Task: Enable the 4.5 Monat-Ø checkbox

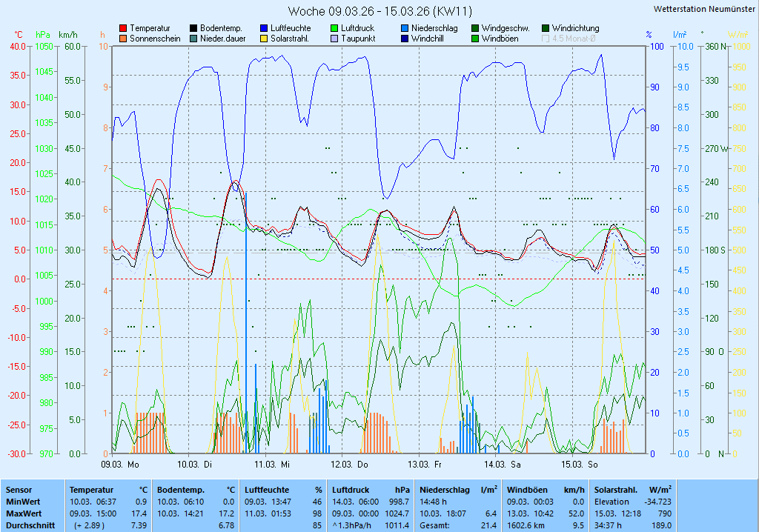Action: 546,39
